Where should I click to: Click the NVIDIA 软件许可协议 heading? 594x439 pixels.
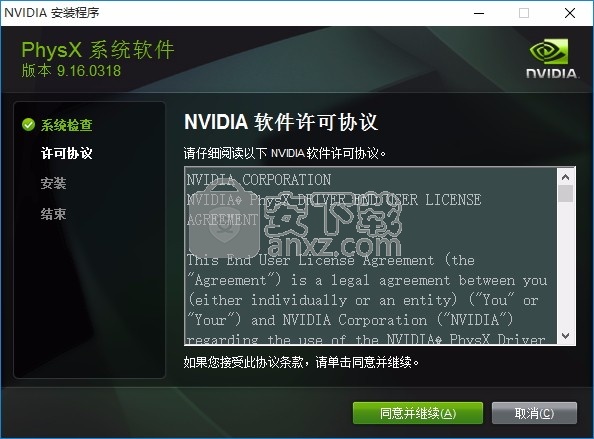pos(281,122)
